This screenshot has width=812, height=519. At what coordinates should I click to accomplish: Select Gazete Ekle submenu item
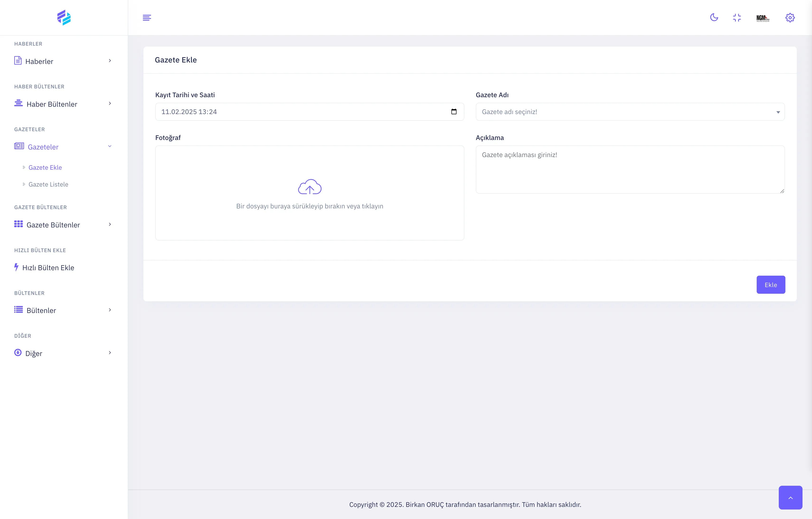click(x=45, y=167)
